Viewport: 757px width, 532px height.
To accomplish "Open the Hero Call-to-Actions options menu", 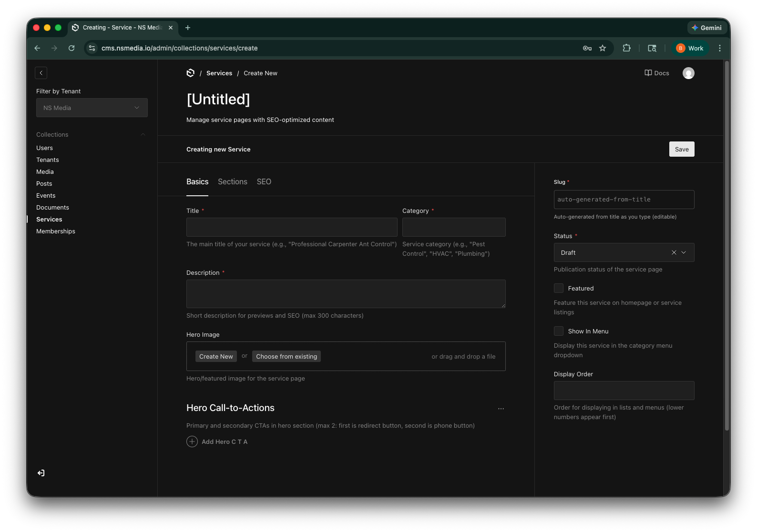I will point(501,409).
